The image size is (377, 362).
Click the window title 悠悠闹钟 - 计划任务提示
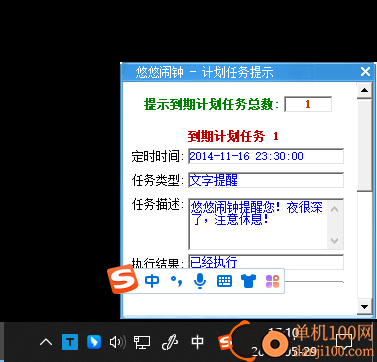click(204, 72)
